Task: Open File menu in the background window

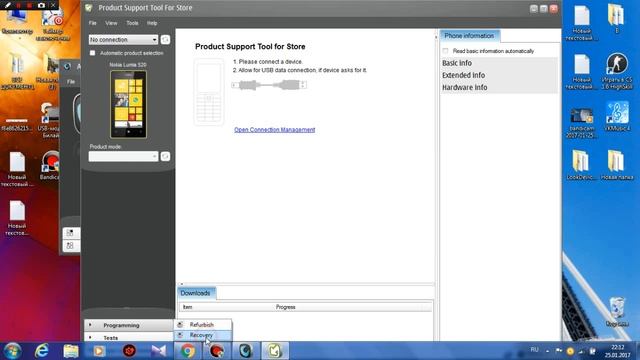Action: tap(71, 82)
